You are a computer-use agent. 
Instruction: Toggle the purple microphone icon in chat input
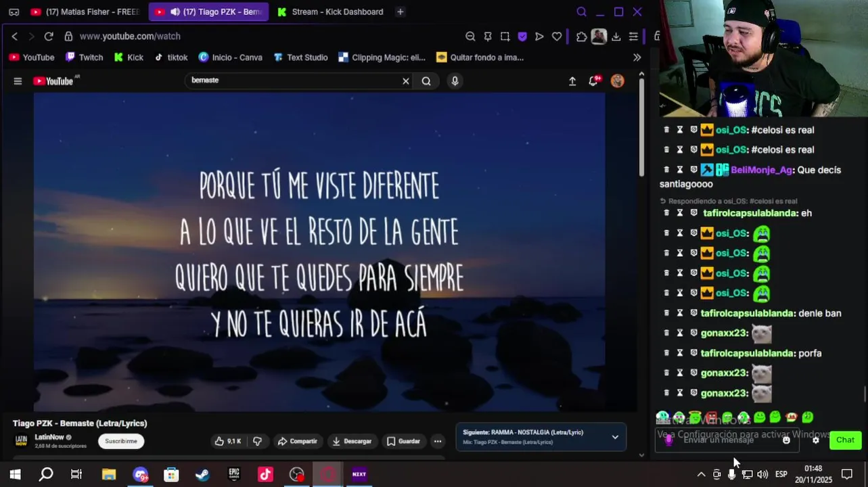(669, 440)
